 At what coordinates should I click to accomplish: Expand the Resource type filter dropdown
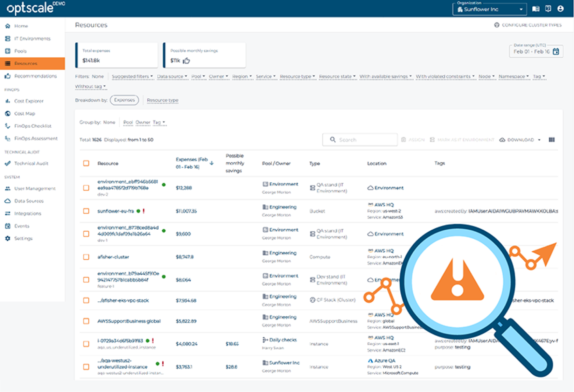point(297,76)
